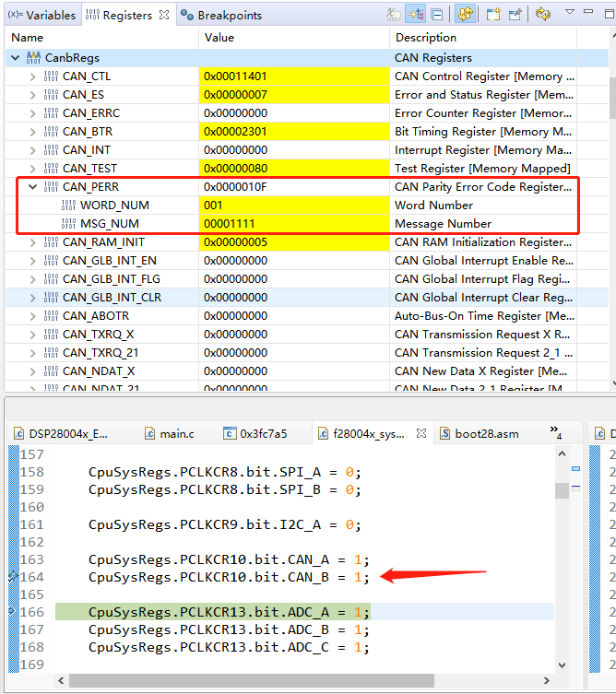Collapse the CanbRegs register group

pos(16,58)
